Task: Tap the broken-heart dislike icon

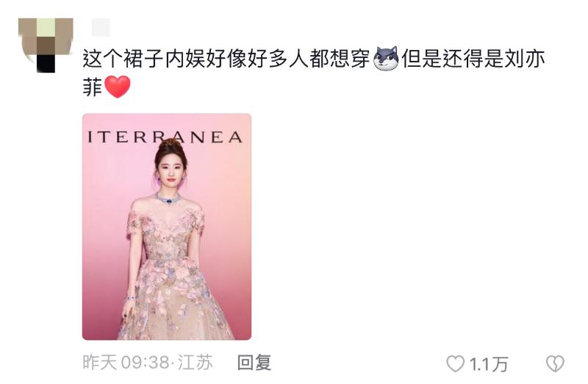Action: (x=555, y=363)
